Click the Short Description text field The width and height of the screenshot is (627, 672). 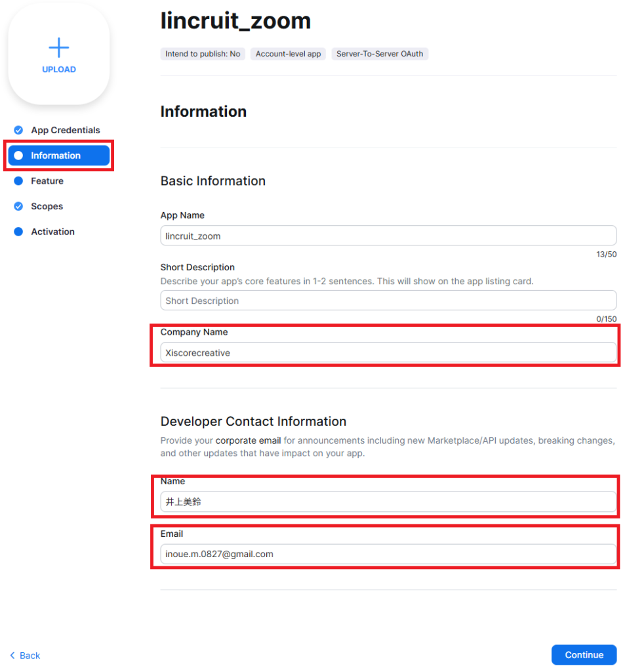[x=388, y=301]
